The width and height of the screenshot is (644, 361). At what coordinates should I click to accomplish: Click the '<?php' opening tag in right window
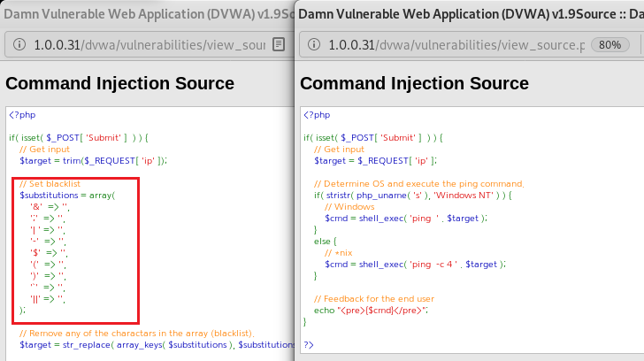click(317, 115)
